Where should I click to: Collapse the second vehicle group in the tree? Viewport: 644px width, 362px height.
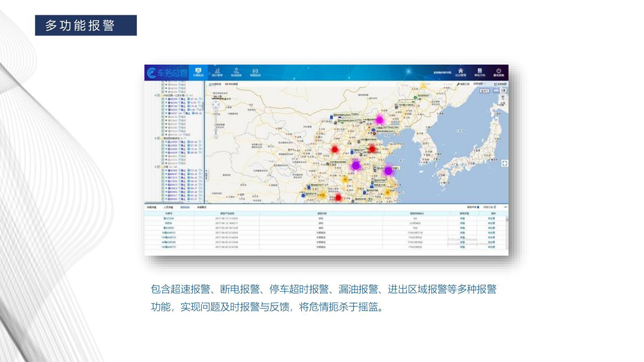155,138
